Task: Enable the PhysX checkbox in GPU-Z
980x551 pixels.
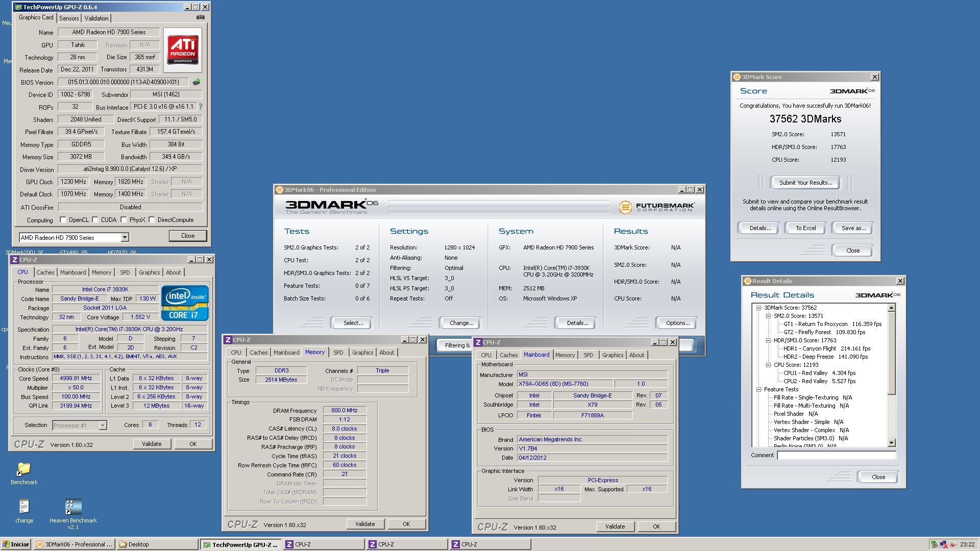Action: coord(124,220)
